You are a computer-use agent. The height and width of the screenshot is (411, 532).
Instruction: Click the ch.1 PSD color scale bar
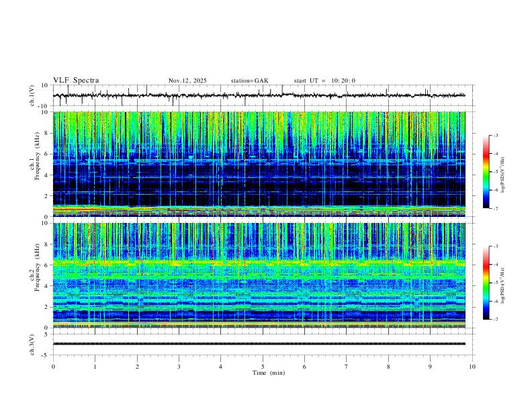[x=486, y=172]
